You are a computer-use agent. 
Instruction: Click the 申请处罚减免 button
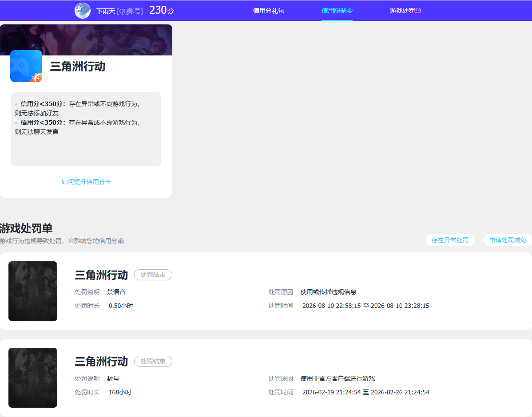tap(508, 240)
